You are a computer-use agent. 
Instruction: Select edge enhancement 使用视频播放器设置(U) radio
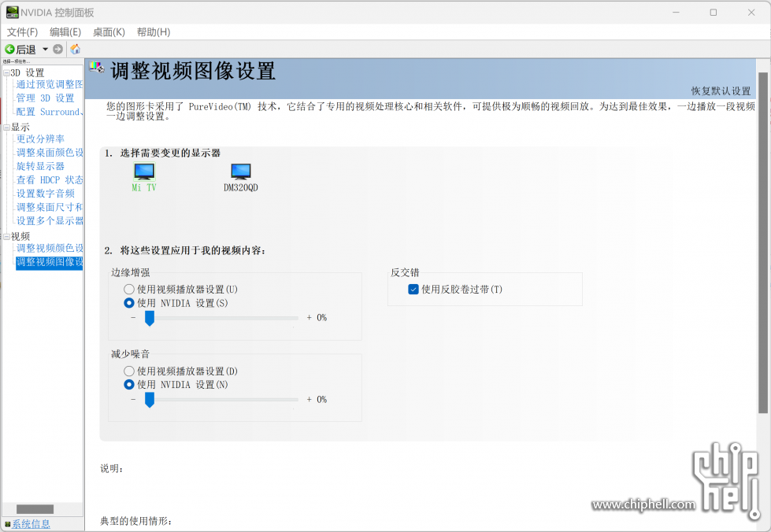(x=129, y=290)
